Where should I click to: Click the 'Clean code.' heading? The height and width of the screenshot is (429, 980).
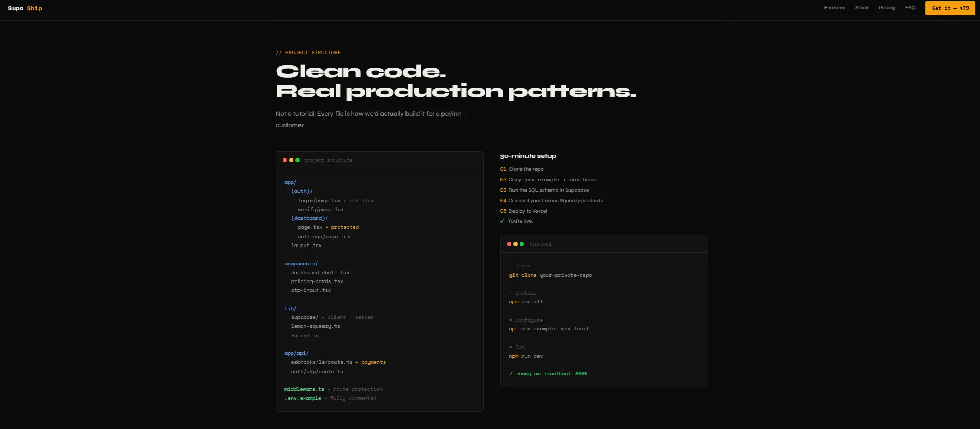pos(361,71)
